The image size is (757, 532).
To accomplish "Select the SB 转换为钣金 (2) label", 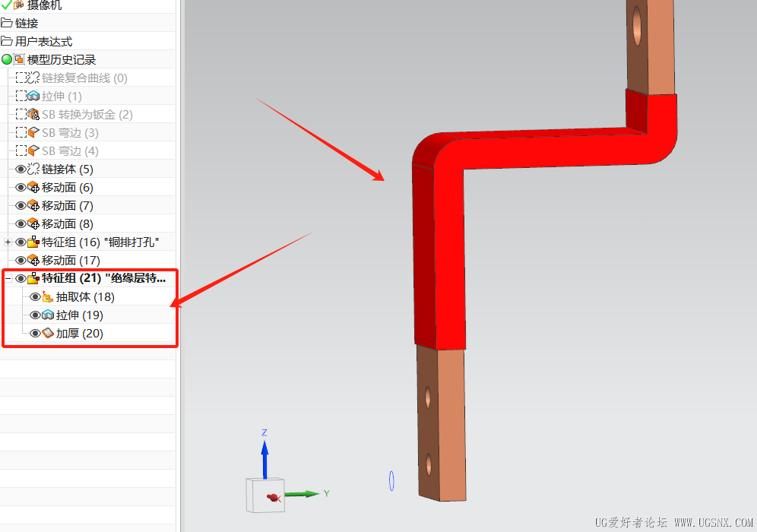I will 87,115.
